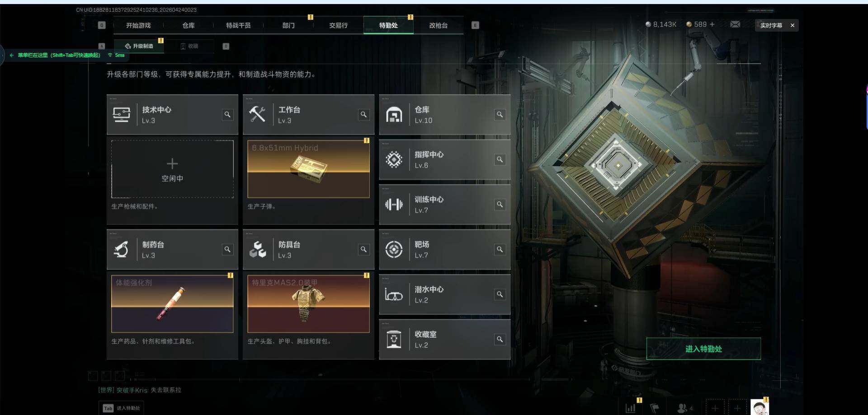Viewport: 868px width, 415px height.
Task: Select the 收藏 sub-tab
Action: pyautogui.click(x=189, y=46)
